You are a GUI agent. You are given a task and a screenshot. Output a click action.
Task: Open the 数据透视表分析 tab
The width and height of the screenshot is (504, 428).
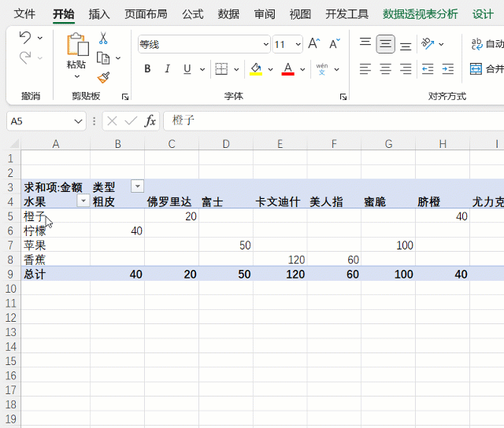420,14
